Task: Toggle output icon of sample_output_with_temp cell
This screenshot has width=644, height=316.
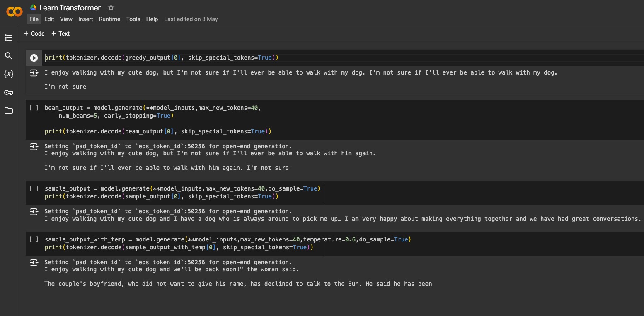Action: [34, 263]
